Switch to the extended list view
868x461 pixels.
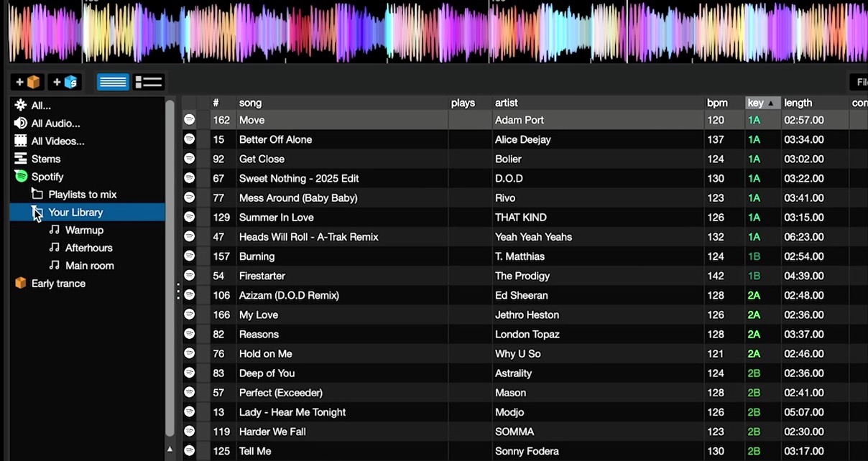pos(149,82)
